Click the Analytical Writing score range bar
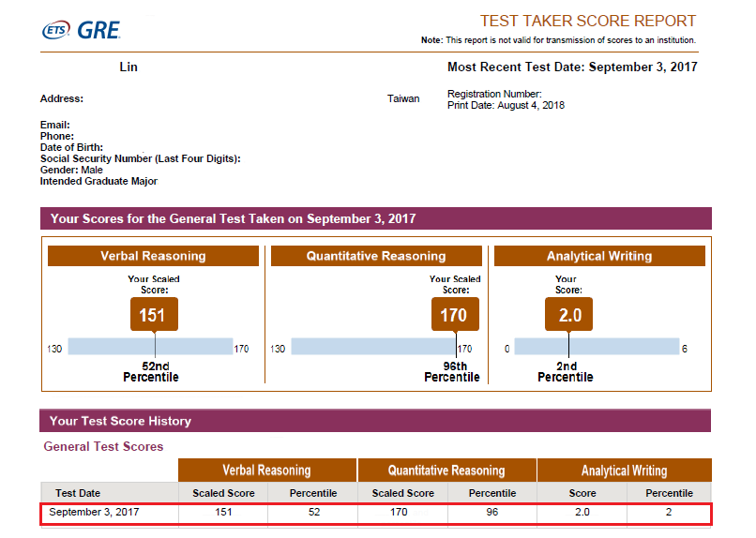 click(597, 346)
